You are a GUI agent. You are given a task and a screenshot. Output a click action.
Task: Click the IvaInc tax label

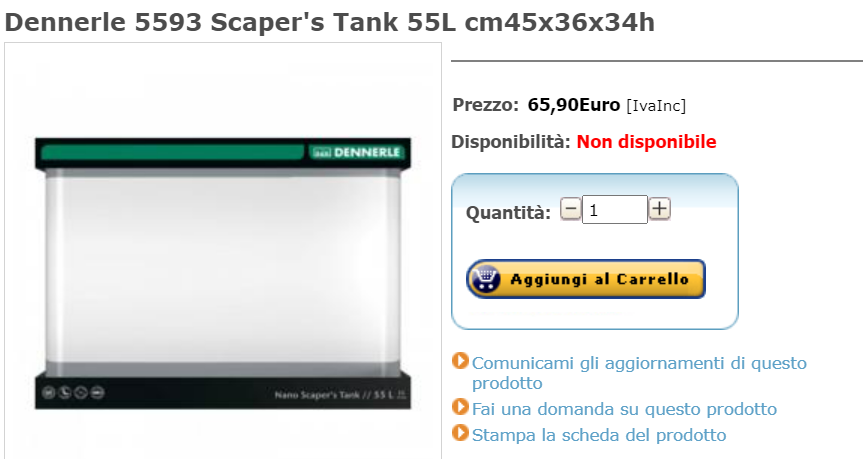point(656,105)
